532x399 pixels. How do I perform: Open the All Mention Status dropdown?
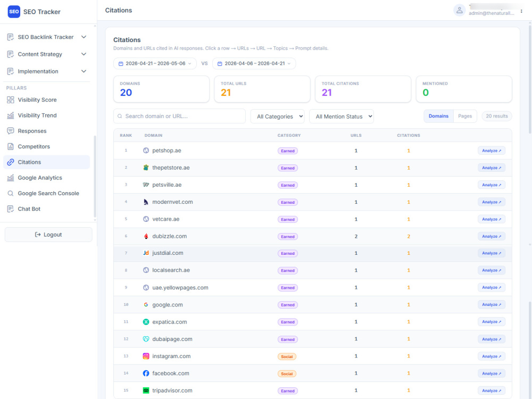(342, 117)
